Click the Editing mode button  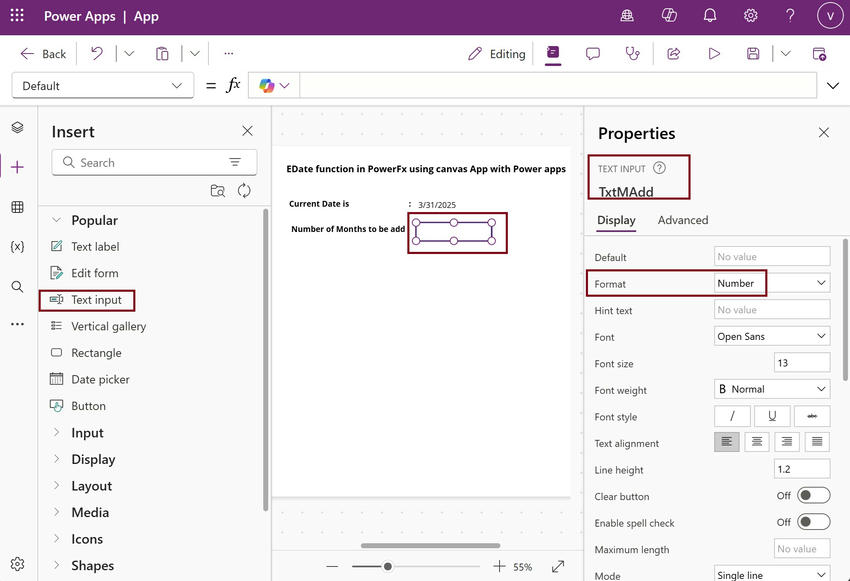[497, 54]
